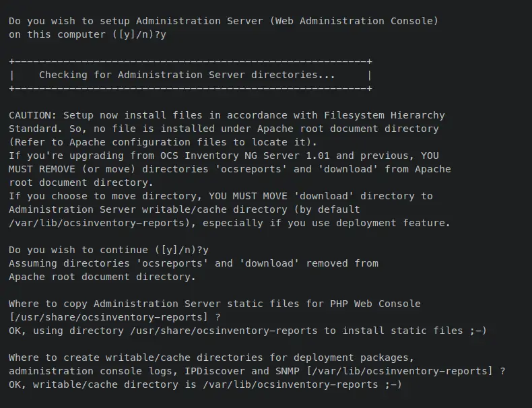Click the 'Apache root document directory.' final line

[102, 277]
